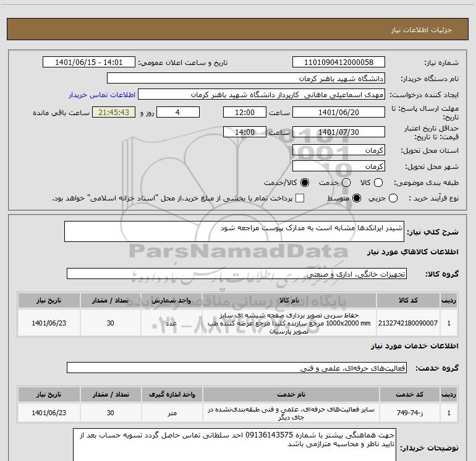Click the شماره نیاز number field
This screenshot has width=476, height=461.
click(339, 62)
